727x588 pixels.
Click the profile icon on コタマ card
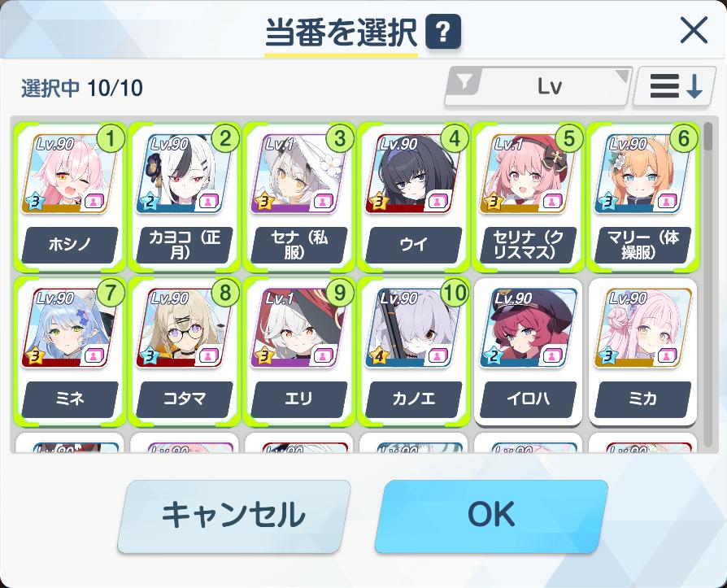point(207,356)
